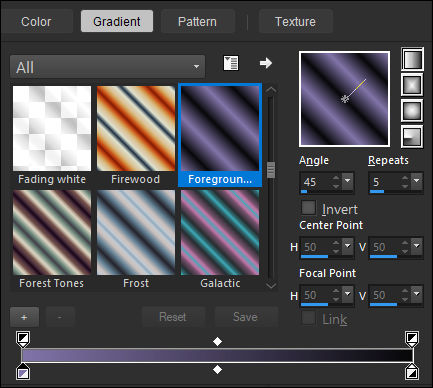Image resolution: width=433 pixels, height=388 pixels.
Task: Click the Repeats value field
Action: point(384,182)
